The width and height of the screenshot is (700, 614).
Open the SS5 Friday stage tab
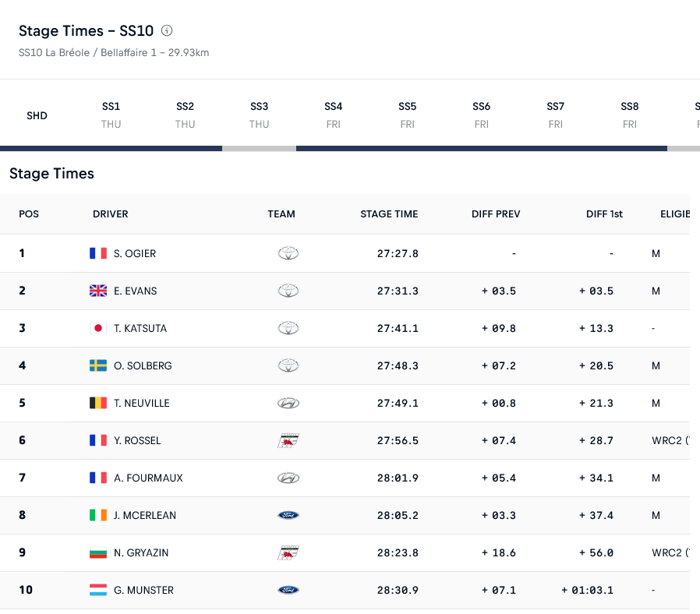[x=407, y=115]
